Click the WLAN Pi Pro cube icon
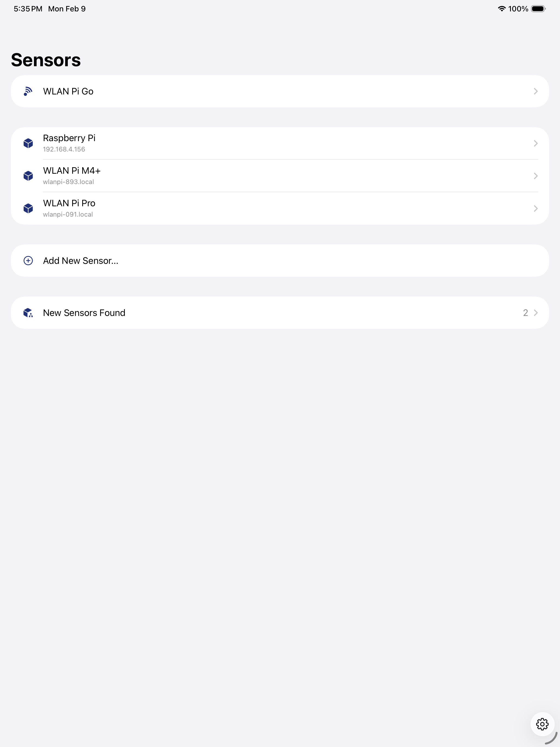The width and height of the screenshot is (560, 747). pyautogui.click(x=28, y=208)
